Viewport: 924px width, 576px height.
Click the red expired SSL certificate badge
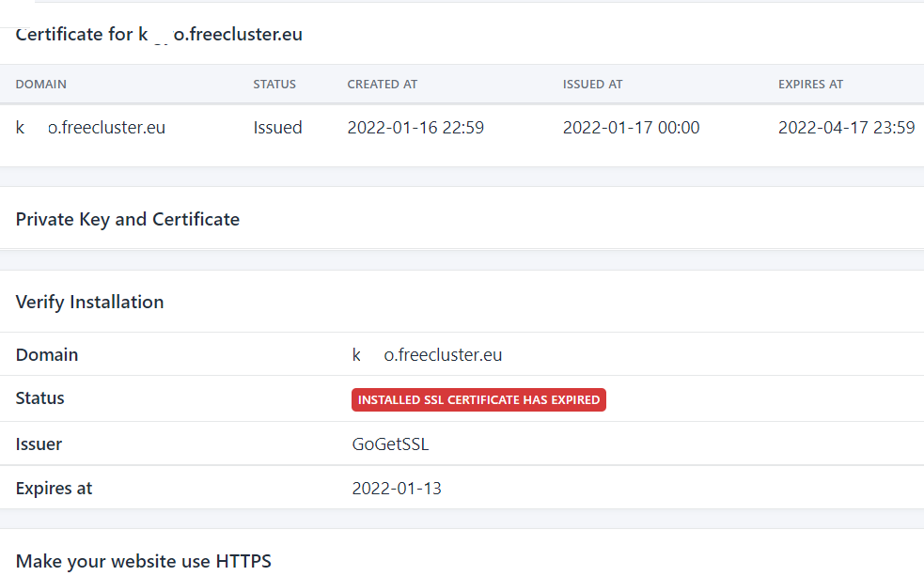[x=479, y=400]
